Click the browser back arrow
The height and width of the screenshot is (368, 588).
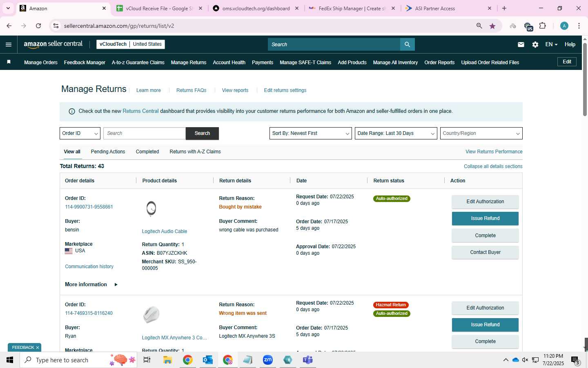[9, 26]
